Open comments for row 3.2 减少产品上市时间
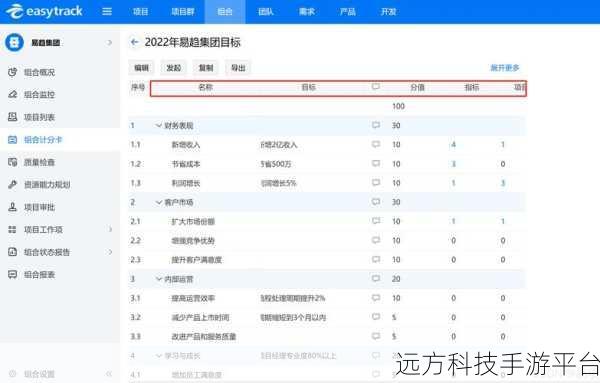600x383 pixels. click(376, 317)
